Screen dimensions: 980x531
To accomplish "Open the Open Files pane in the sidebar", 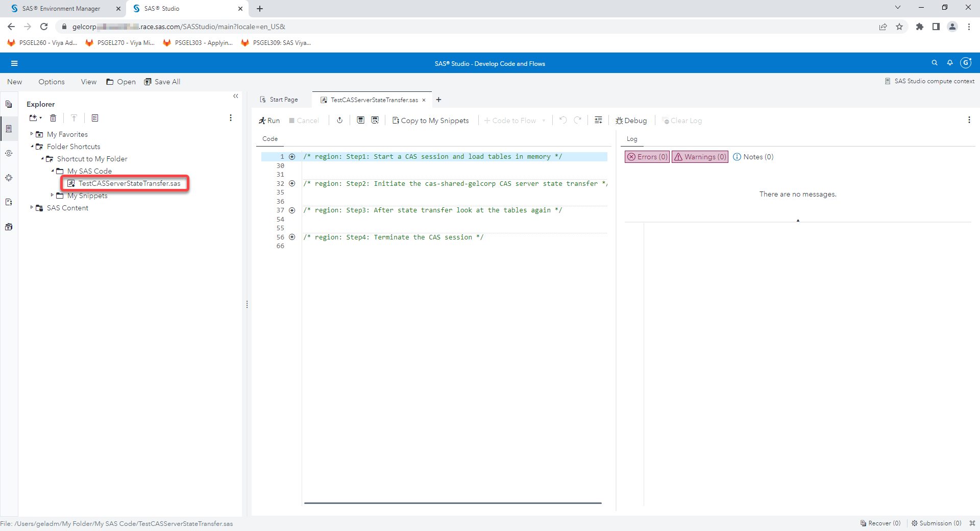I will tap(9, 104).
